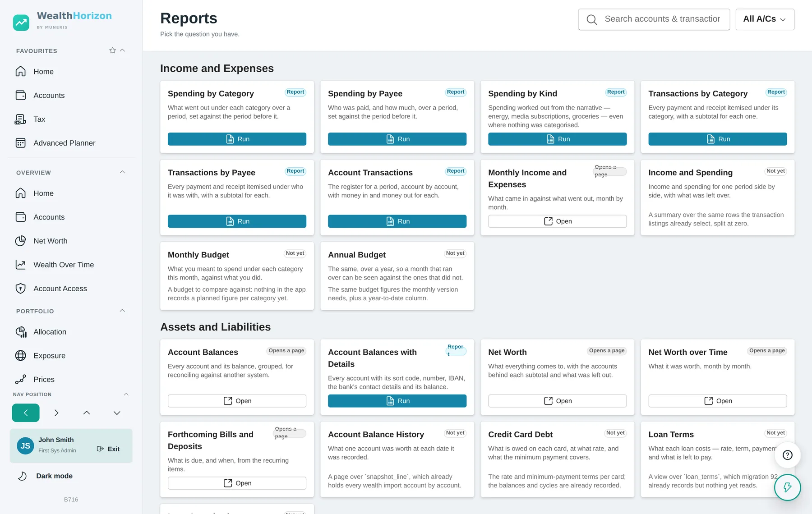Image resolution: width=812 pixels, height=514 pixels.
Task: Move nav position up with arrow
Action: pos(87,413)
